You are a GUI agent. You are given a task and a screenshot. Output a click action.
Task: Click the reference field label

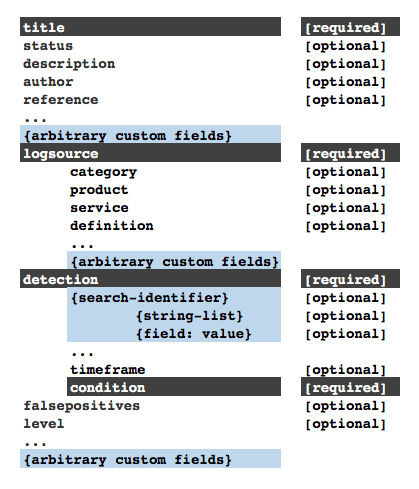tap(61, 100)
